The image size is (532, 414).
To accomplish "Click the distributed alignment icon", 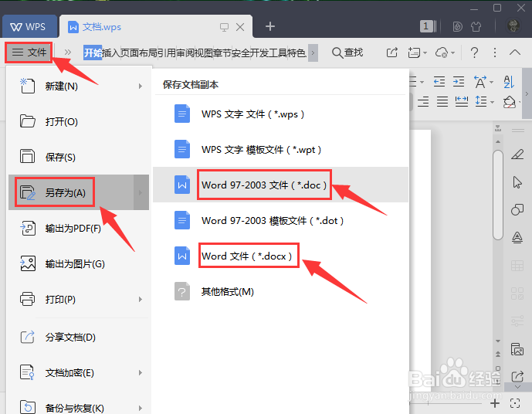I will pos(462,101).
